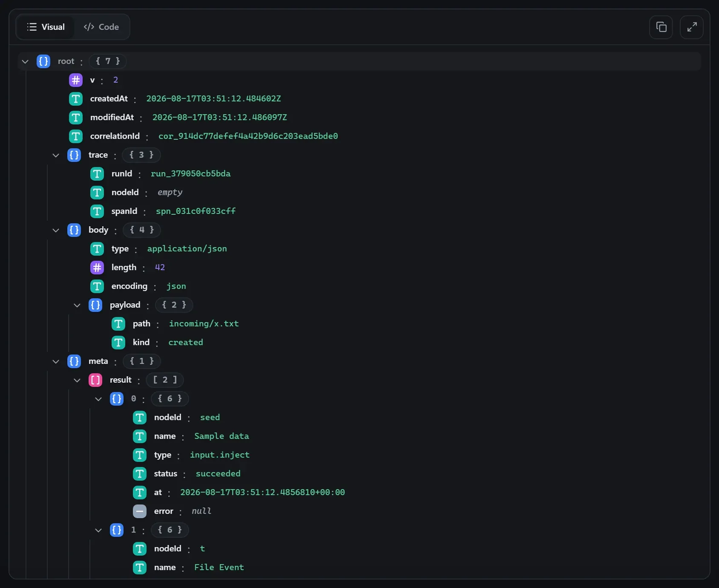Click the encoding value json
The width and height of the screenshot is (719, 588).
coord(176,286)
